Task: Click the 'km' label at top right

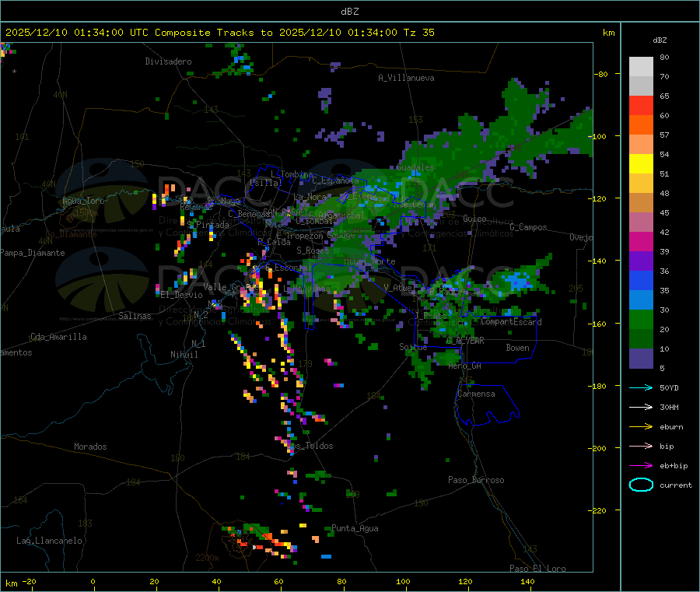Action: [x=608, y=33]
